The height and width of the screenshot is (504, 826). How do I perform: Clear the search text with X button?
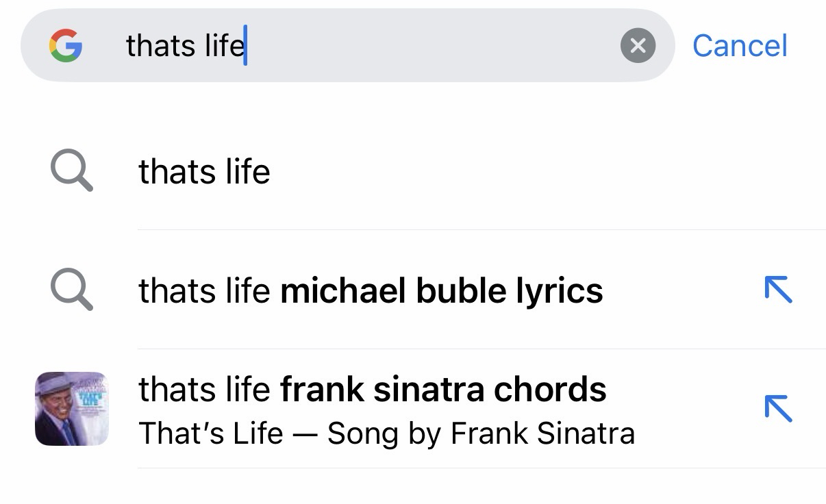click(x=638, y=46)
